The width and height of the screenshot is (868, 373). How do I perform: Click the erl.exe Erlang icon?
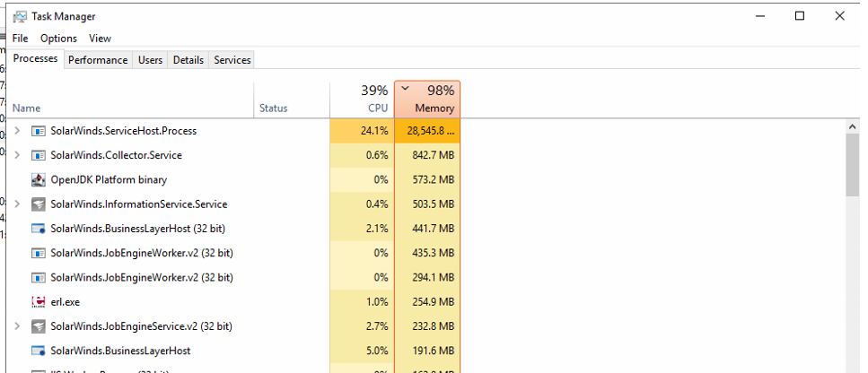[x=39, y=301]
